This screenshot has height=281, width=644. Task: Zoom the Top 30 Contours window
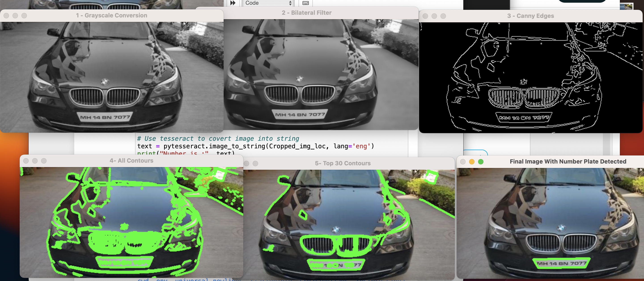[x=256, y=164]
